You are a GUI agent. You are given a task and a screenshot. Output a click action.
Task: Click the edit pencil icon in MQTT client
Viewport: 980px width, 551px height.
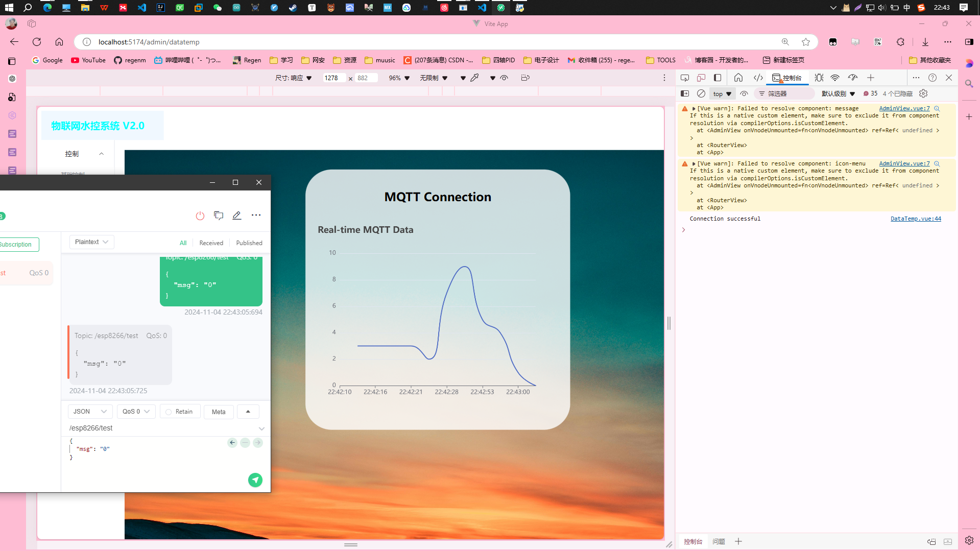237,215
